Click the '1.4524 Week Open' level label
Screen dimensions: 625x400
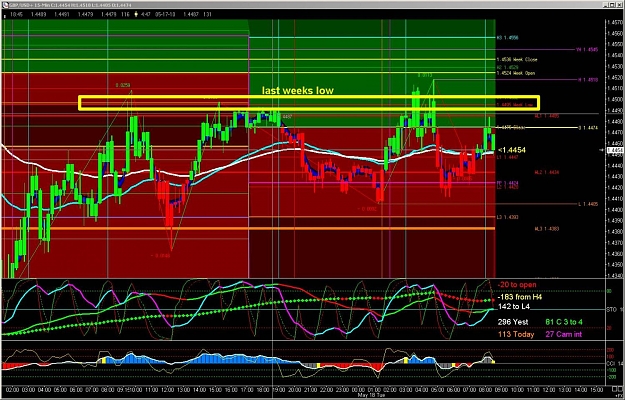click(x=516, y=73)
